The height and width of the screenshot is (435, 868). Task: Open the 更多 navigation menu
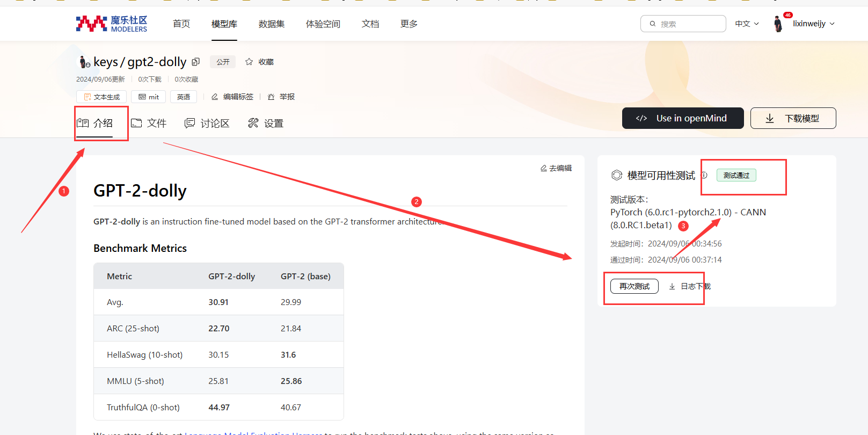pos(409,24)
